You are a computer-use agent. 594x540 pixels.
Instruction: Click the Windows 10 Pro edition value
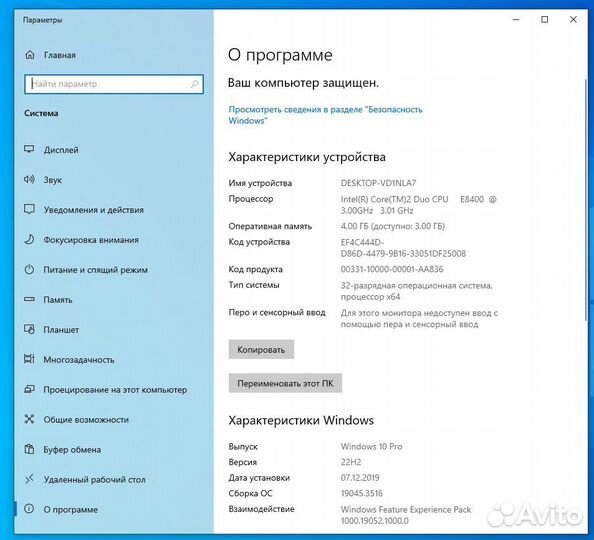click(371, 446)
